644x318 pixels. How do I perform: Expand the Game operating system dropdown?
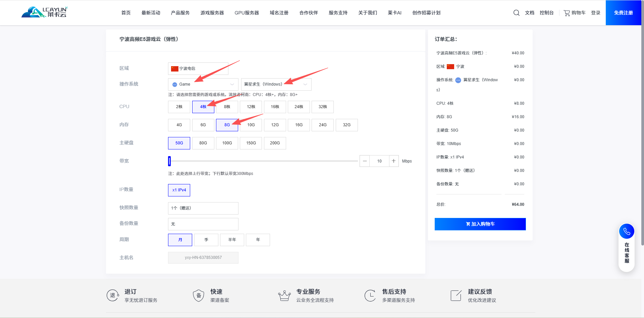(x=203, y=84)
